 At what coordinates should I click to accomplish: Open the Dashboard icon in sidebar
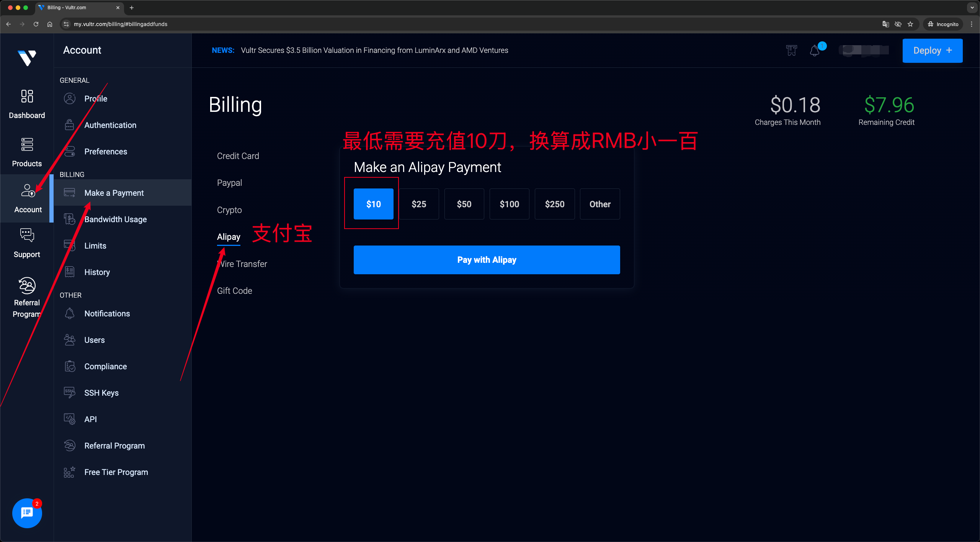(x=27, y=96)
